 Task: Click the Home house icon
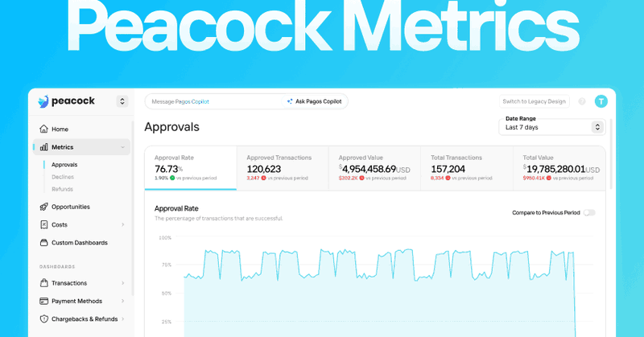click(x=44, y=129)
